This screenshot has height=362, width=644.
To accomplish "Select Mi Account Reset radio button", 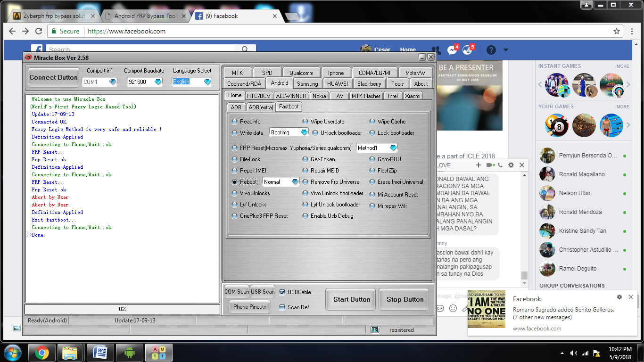I will (x=372, y=194).
